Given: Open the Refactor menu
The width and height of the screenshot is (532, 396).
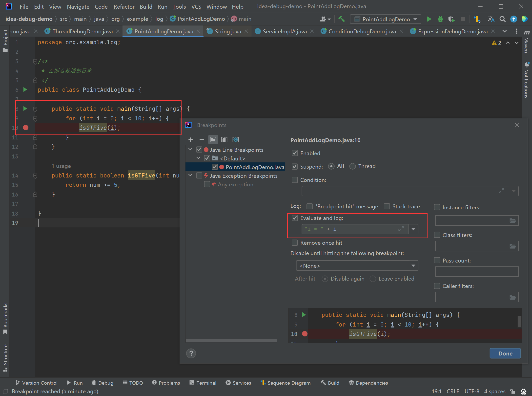Looking at the screenshot, I should coord(124,7).
